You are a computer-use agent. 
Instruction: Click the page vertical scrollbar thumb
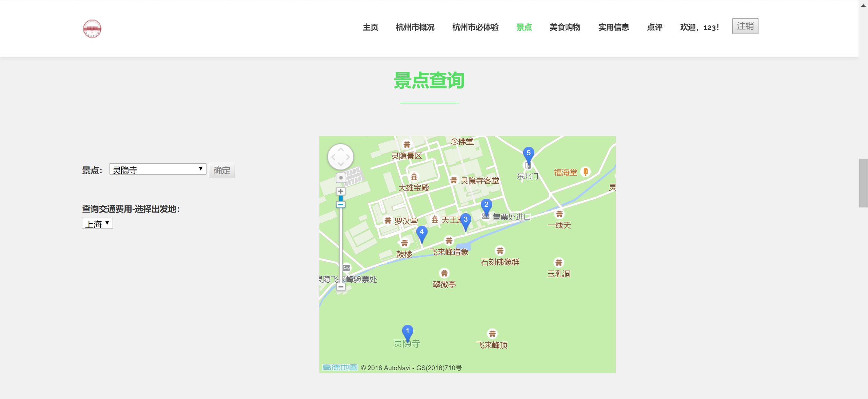[x=863, y=182]
